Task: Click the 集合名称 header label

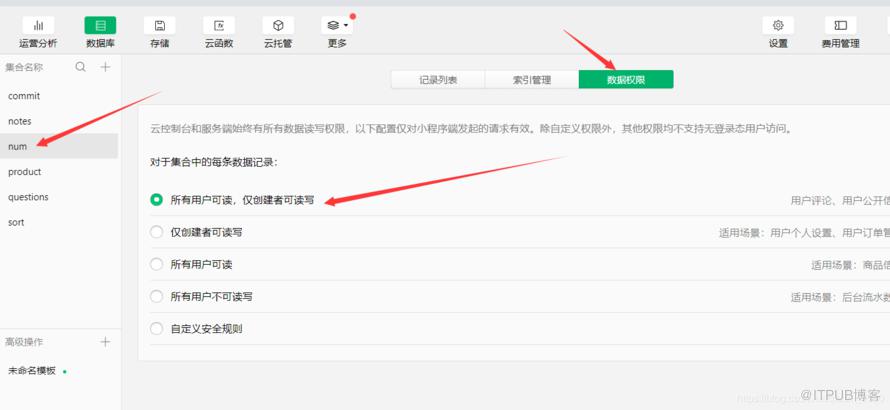Action: pyautogui.click(x=24, y=67)
